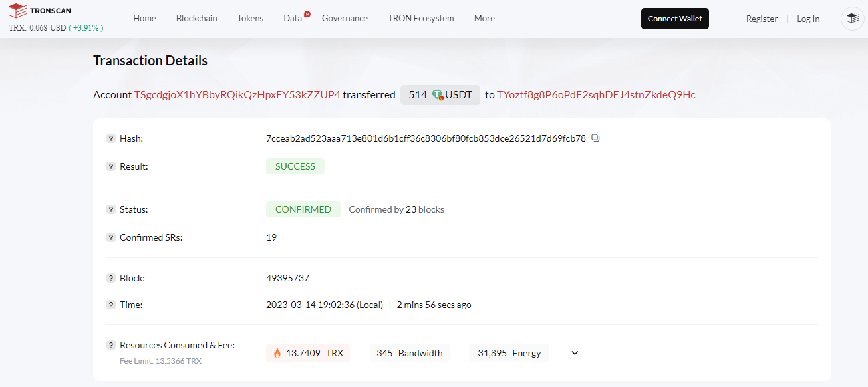Open the top-right cube settings icon
The image size is (868, 387).
pyautogui.click(x=852, y=19)
